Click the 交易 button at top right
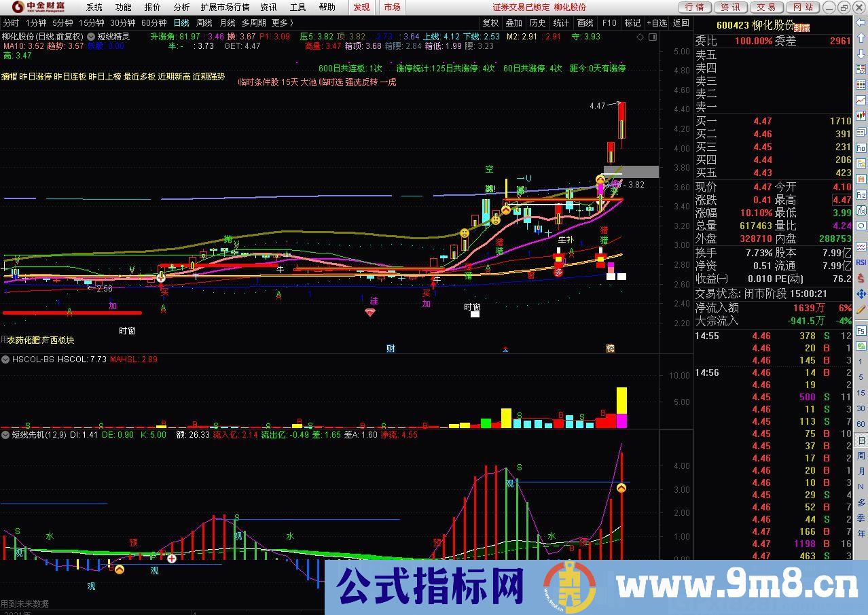 (766, 7)
